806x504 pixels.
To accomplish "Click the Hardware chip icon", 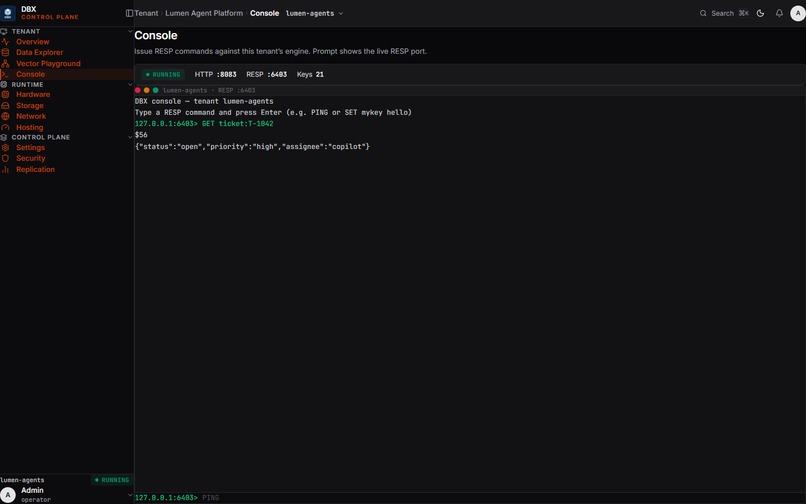I will (5, 95).
